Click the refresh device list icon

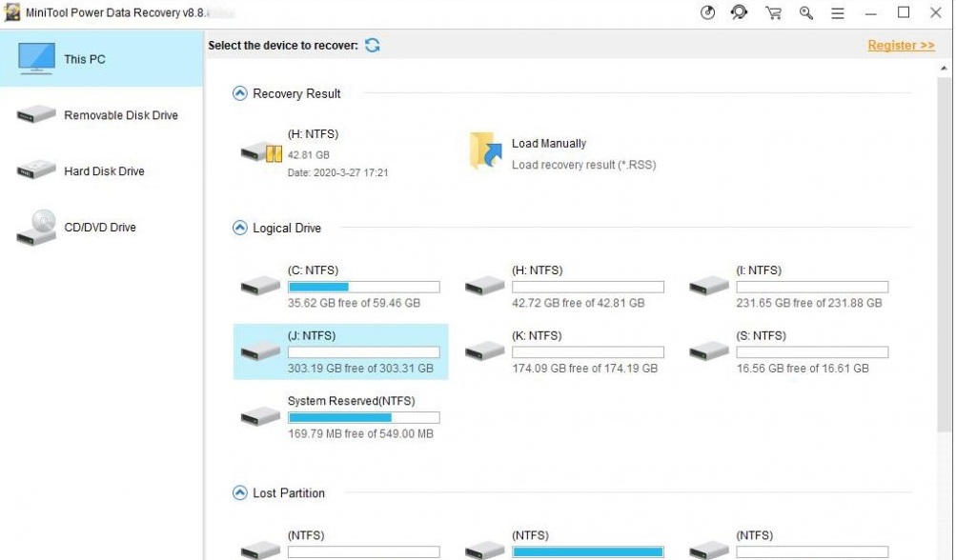(372, 45)
